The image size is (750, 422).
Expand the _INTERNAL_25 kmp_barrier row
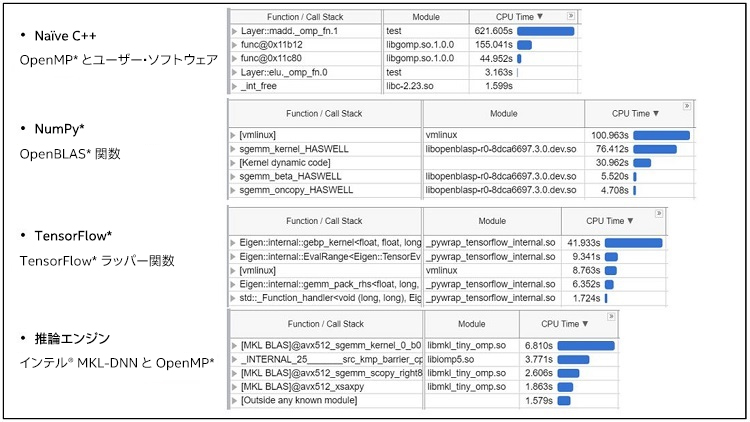pyautogui.click(x=234, y=359)
